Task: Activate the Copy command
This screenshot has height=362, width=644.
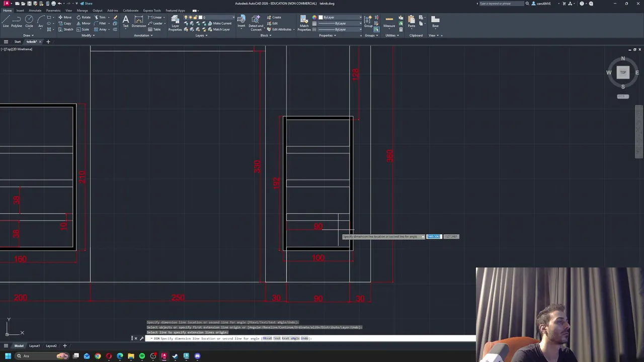Action: (64, 23)
